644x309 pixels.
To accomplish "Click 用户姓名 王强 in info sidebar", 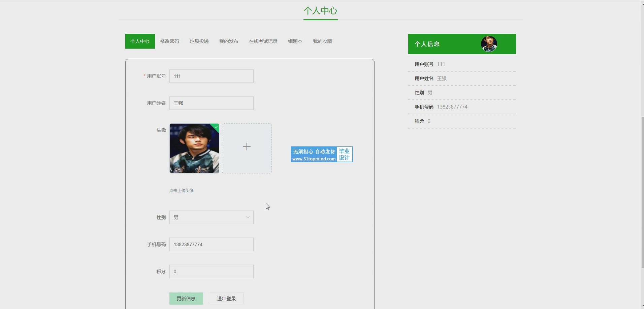I will pos(462,78).
